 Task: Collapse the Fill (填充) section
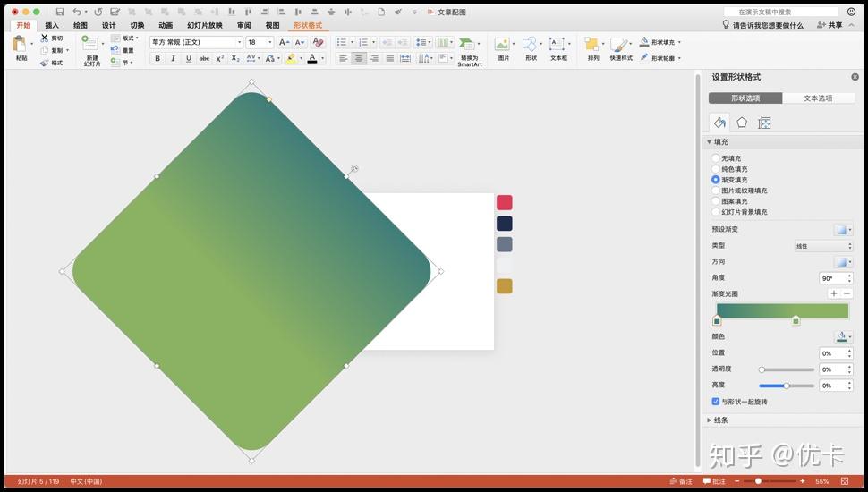[x=709, y=142]
